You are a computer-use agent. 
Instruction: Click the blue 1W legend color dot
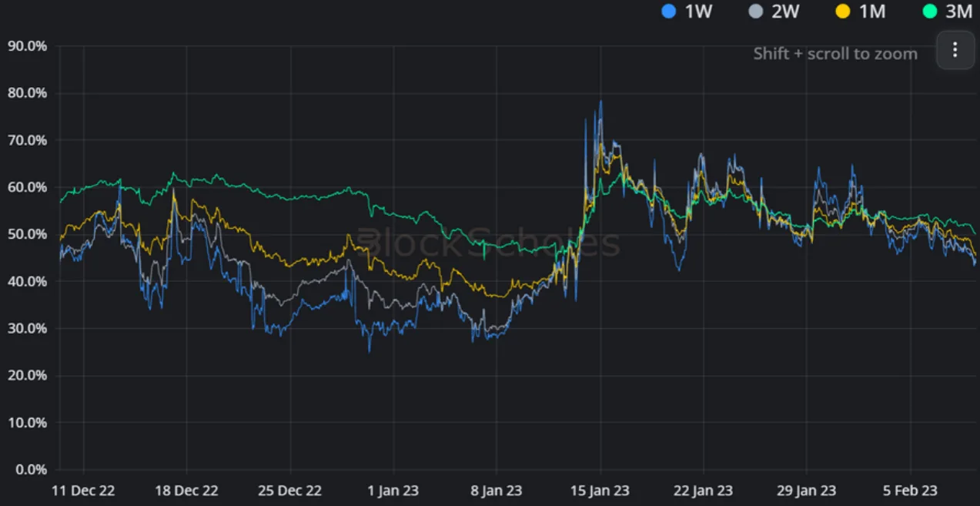click(669, 12)
